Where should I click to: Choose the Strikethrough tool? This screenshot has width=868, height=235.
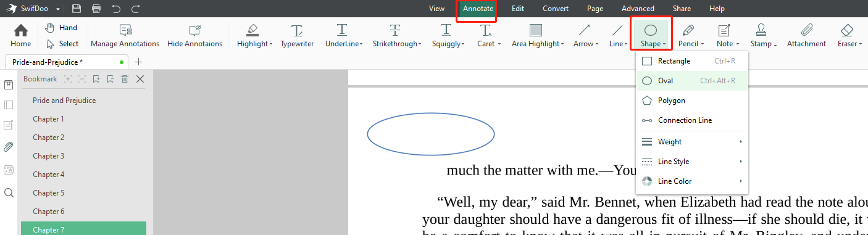(396, 36)
